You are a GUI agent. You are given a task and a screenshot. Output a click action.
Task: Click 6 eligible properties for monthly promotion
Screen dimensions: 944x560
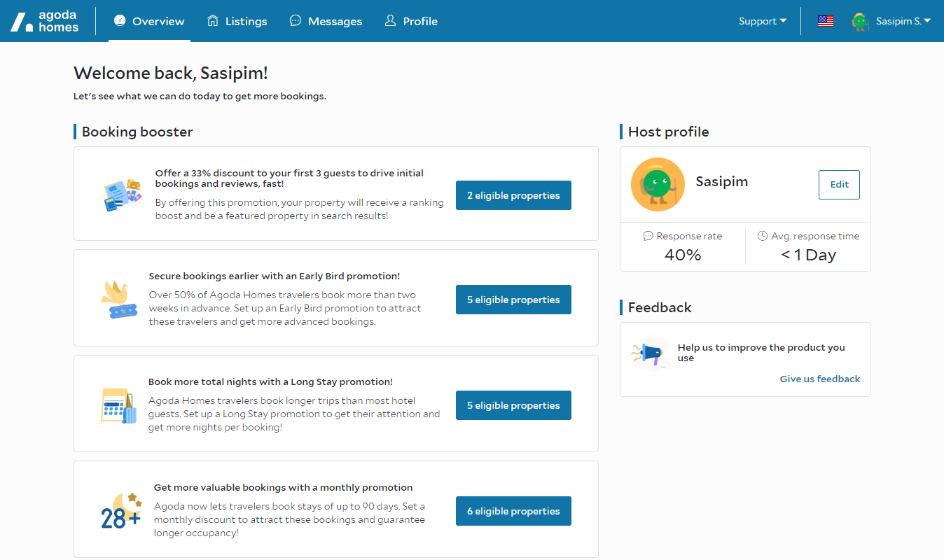click(513, 511)
